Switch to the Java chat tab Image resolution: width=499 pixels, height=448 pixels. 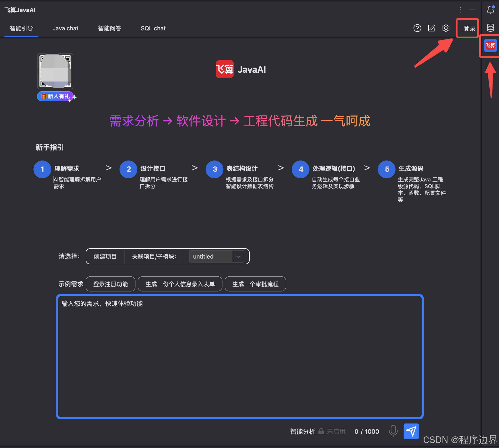66,28
